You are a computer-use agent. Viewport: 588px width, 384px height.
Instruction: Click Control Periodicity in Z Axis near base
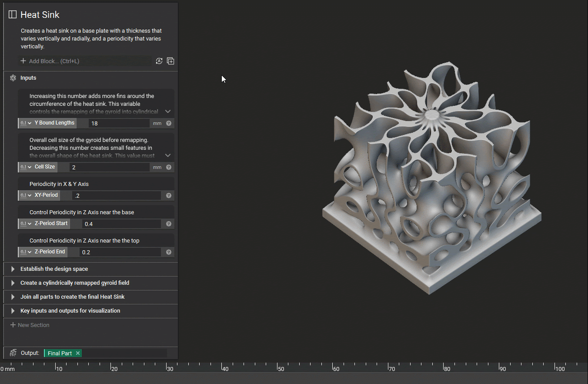[x=82, y=212]
